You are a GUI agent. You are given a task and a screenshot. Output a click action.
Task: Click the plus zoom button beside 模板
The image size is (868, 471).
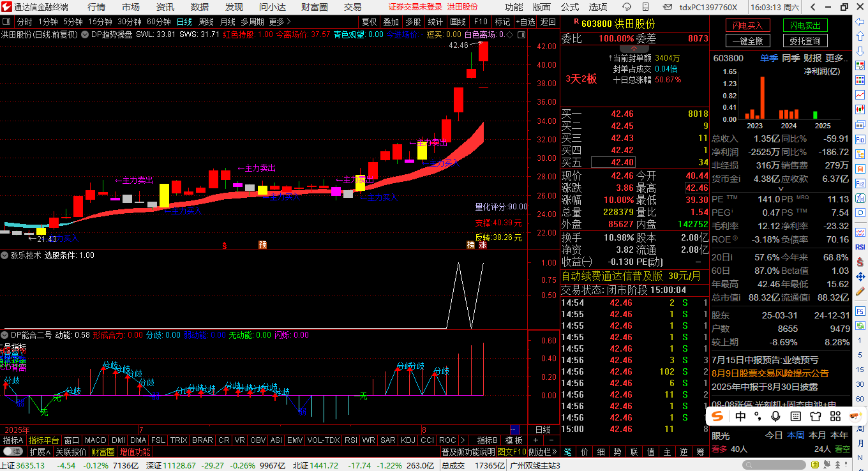tap(535, 440)
